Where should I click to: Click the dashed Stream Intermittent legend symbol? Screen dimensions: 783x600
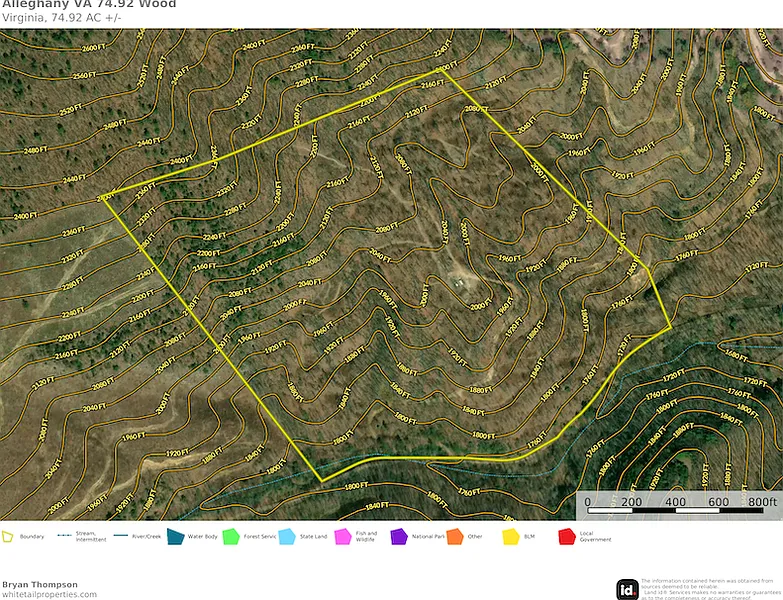click(65, 536)
